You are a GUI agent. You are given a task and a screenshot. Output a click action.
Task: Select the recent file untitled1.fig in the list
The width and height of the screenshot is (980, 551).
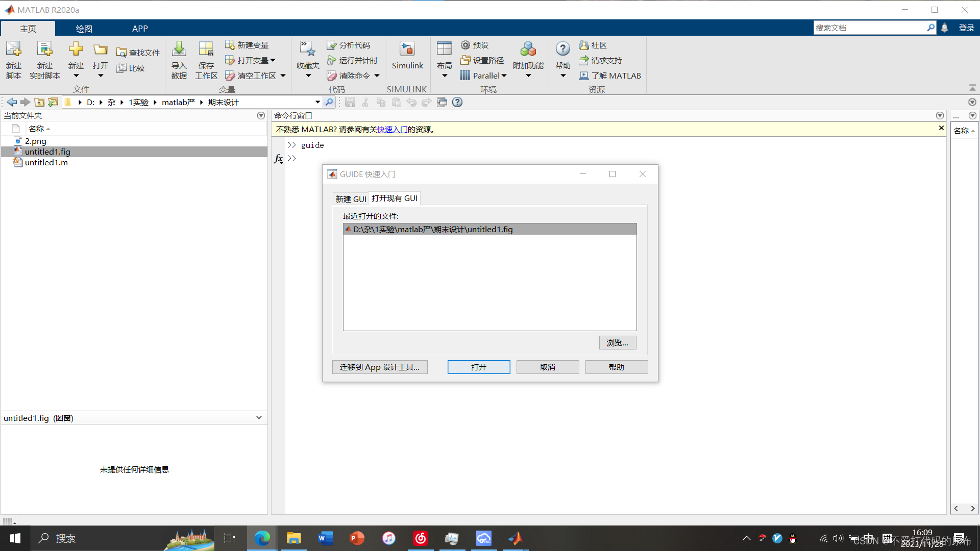(x=490, y=229)
